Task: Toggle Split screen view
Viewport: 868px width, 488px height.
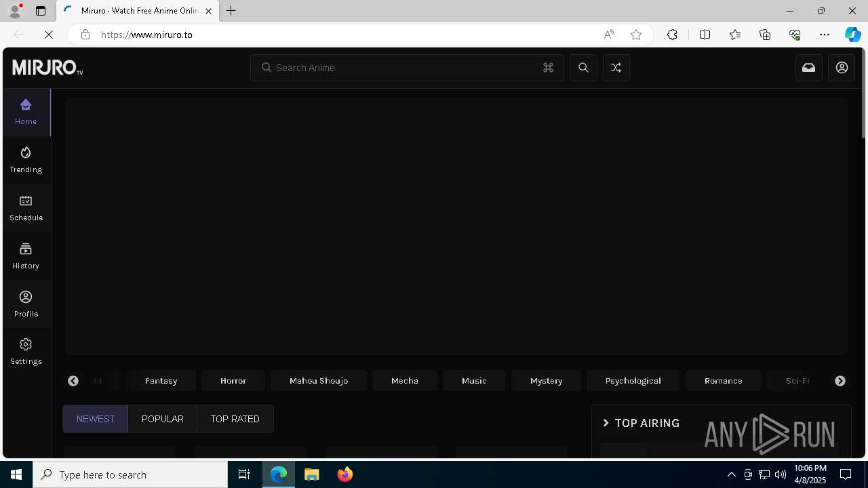Action: (x=705, y=35)
